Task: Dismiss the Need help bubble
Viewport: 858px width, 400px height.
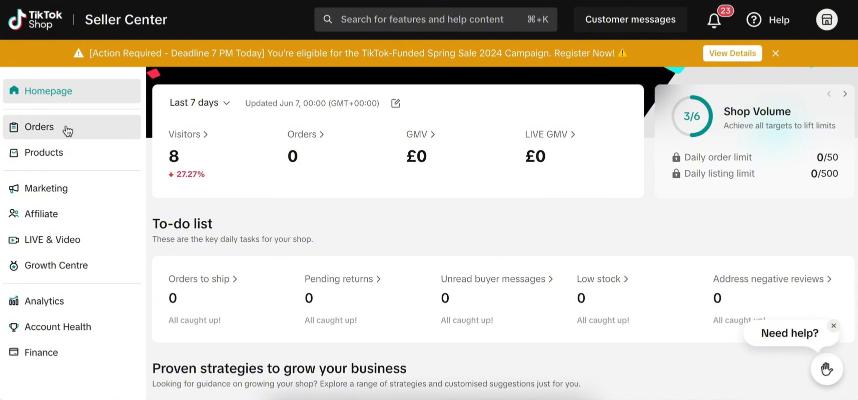Action: (833, 326)
